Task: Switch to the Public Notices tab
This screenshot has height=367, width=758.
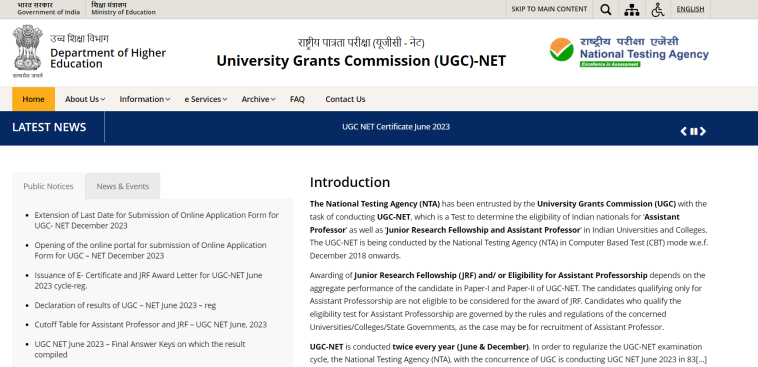Action: click(48, 186)
